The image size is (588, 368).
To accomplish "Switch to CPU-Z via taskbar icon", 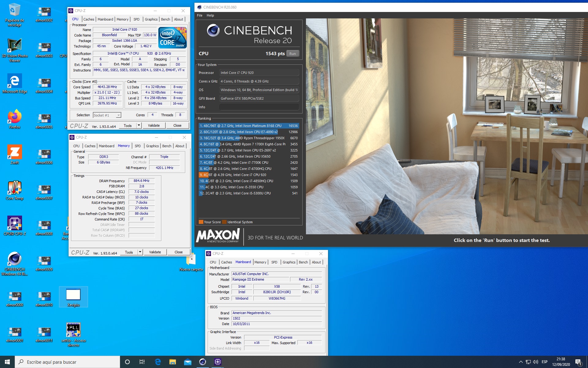I will click(x=217, y=362).
